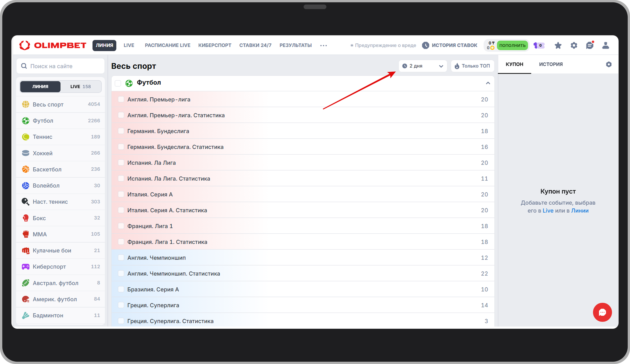Select checkbox for Италия. Серия А
Viewport: 630px width, 364px height.
coord(121,194)
